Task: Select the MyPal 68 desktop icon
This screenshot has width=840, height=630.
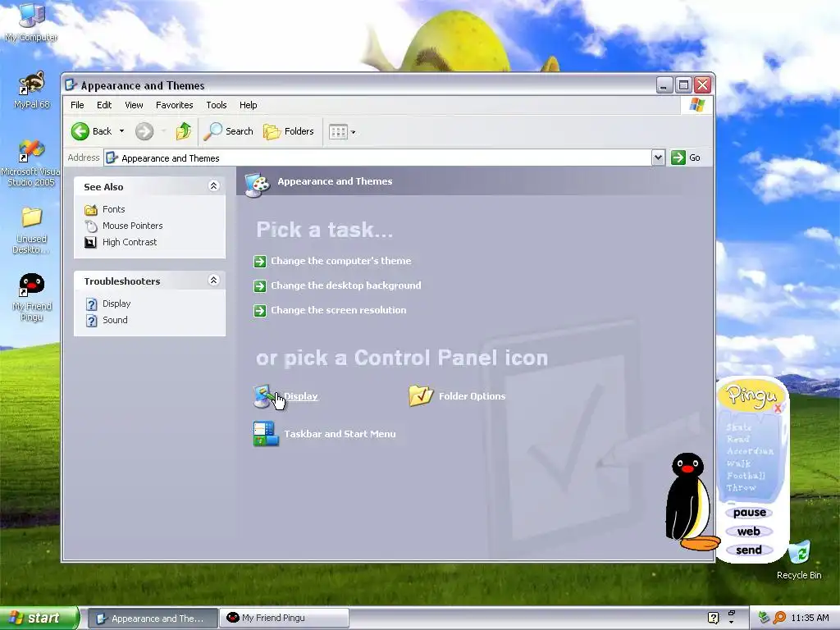Action: click(x=31, y=90)
